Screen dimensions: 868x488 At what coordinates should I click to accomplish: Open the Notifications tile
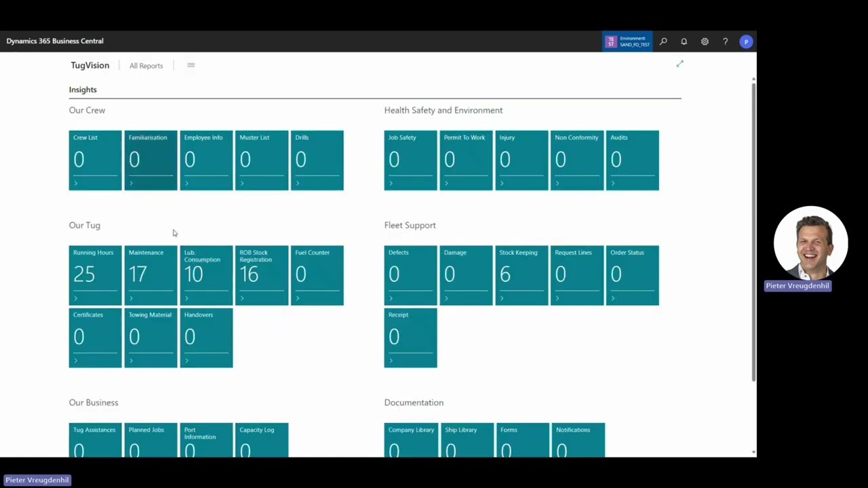(x=577, y=440)
